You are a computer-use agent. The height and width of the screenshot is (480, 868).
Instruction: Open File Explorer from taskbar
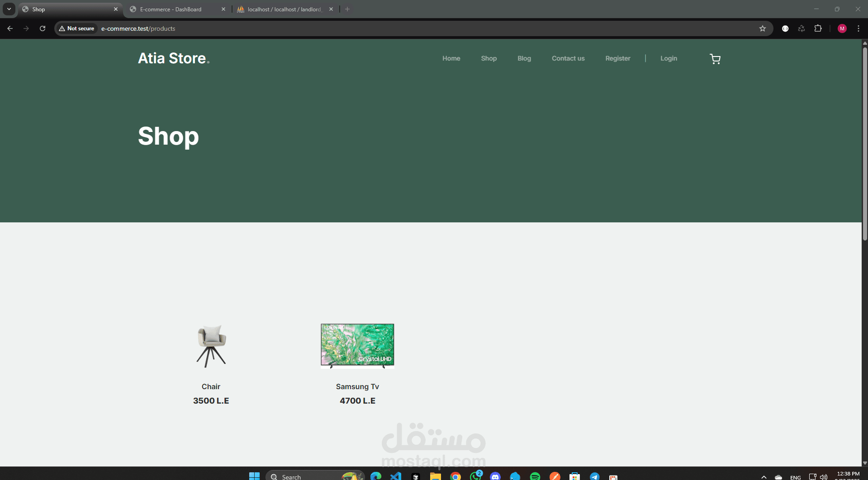click(436, 476)
